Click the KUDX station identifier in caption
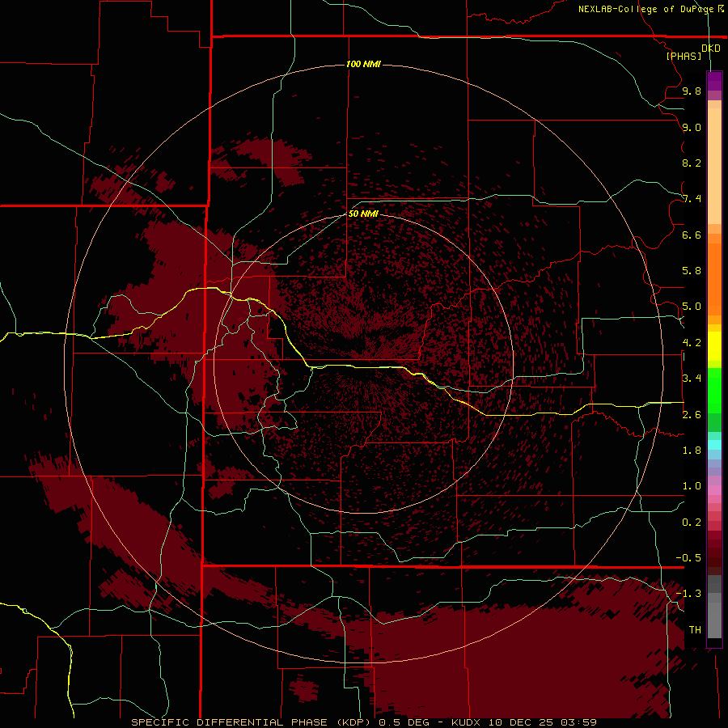This screenshot has height=728, width=728. (467, 722)
